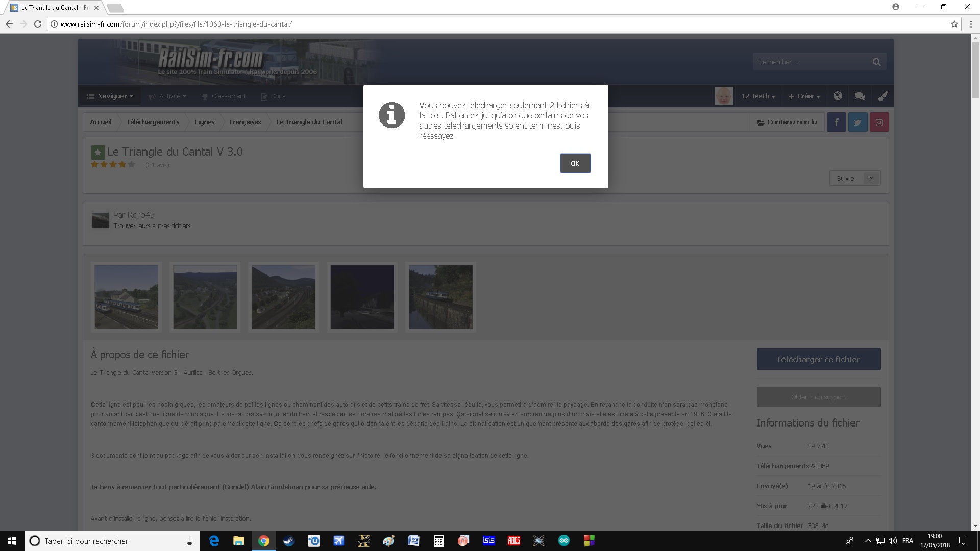Open the Dons menu item
The width and height of the screenshot is (980, 551).
273,96
